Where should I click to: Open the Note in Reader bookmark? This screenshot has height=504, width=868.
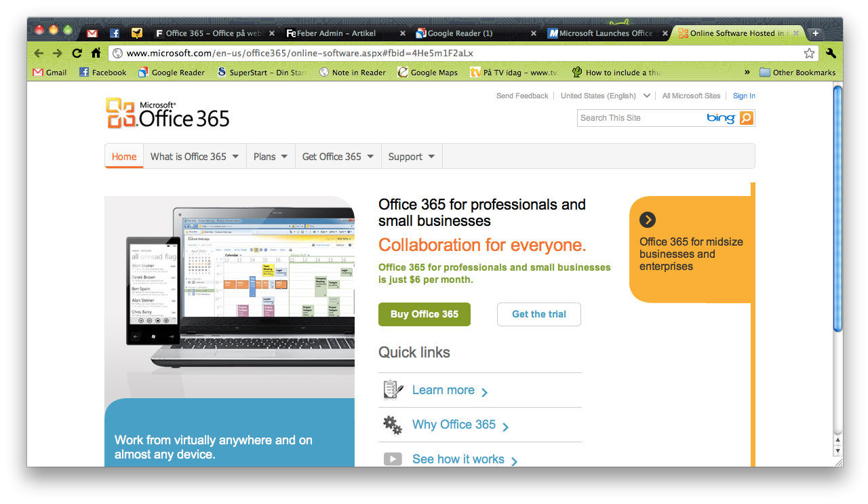(x=352, y=73)
